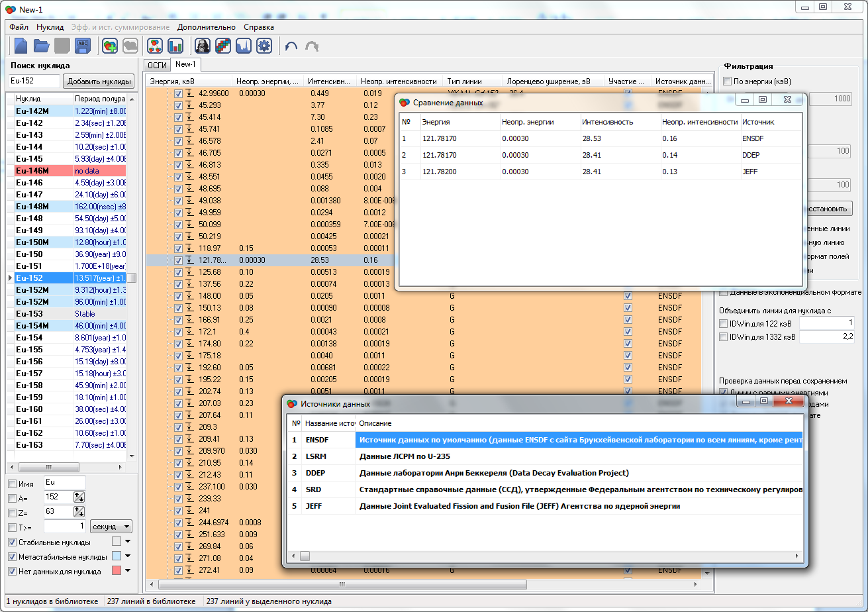
Task: Open settings with the gear icon
Action: point(264,46)
